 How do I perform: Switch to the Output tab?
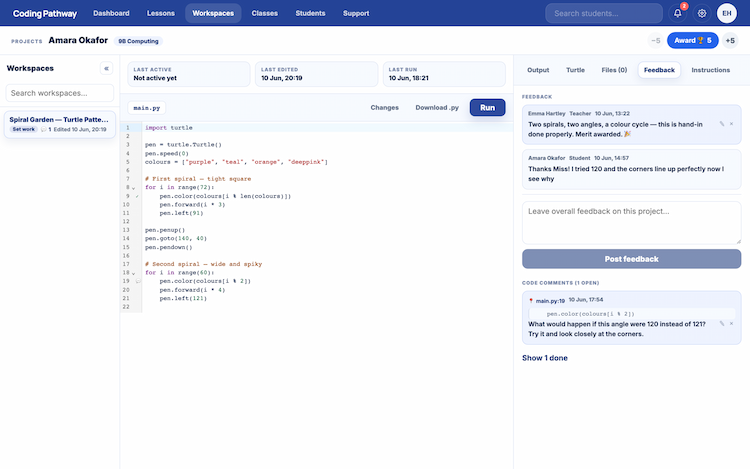pyautogui.click(x=538, y=70)
